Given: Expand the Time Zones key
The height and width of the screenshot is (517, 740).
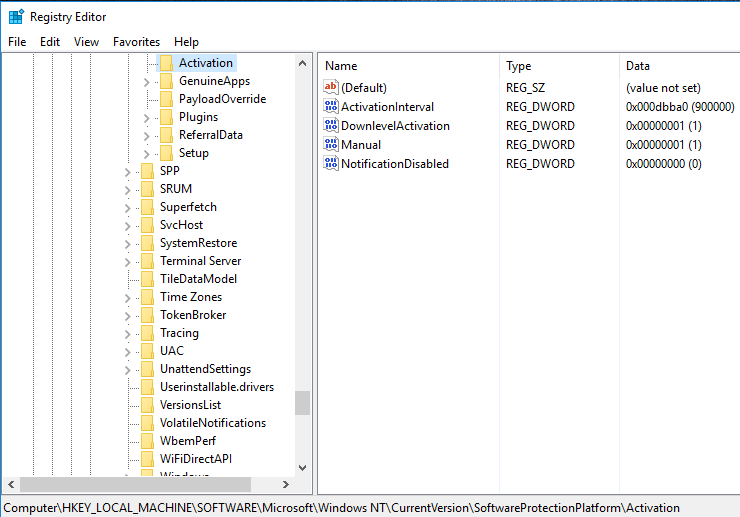Looking at the screenshot, I should pyautogui.click(x=127, y=298).
